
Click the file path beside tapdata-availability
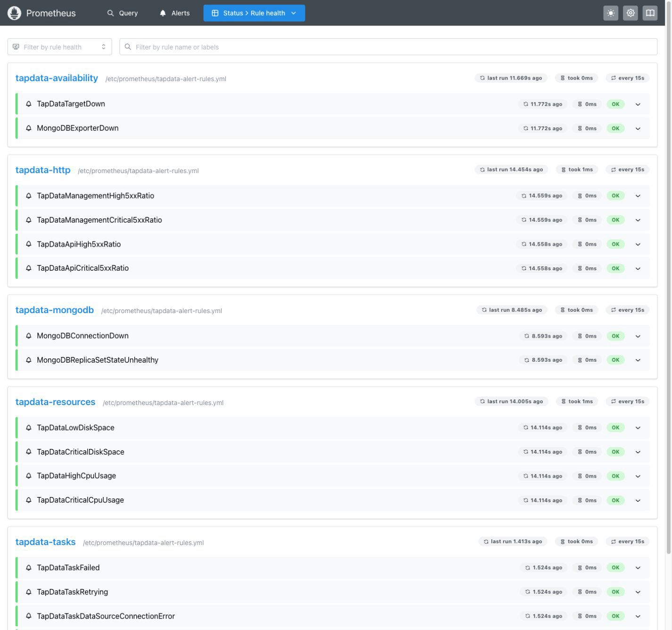click(x=166, y=79)
